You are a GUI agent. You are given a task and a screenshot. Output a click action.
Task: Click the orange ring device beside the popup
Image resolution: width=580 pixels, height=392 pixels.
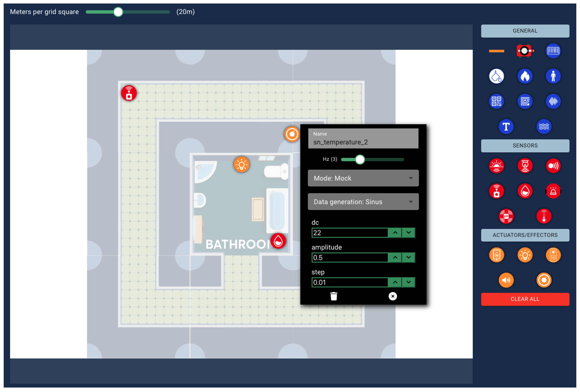pyautogui.click(x=292, y=134)
